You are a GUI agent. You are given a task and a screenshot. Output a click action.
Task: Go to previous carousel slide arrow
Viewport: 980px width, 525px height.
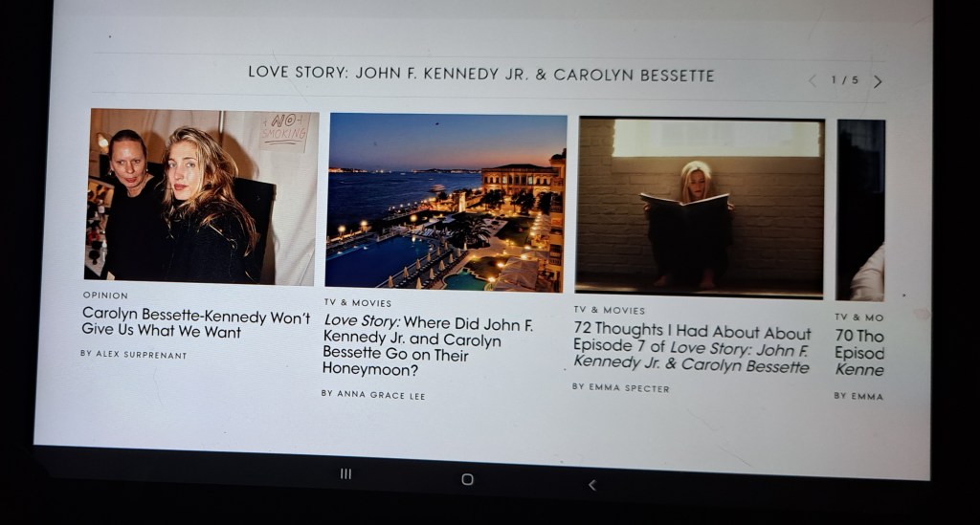(813, 80)
